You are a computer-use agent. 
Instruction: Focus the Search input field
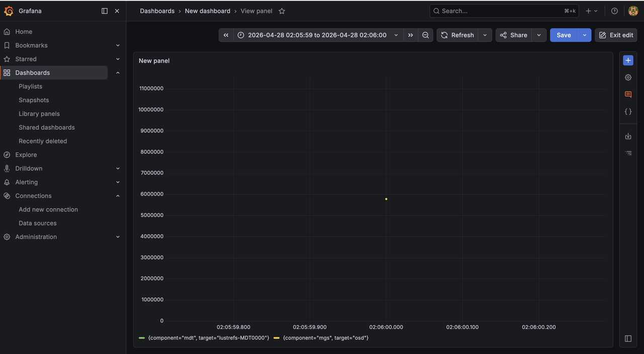(x=504, y=11)
